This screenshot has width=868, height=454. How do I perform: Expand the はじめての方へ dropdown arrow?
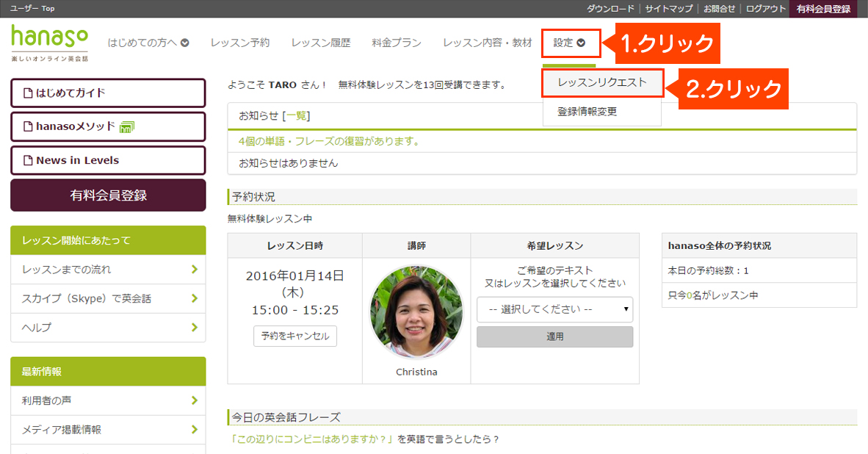coord(185,43)
